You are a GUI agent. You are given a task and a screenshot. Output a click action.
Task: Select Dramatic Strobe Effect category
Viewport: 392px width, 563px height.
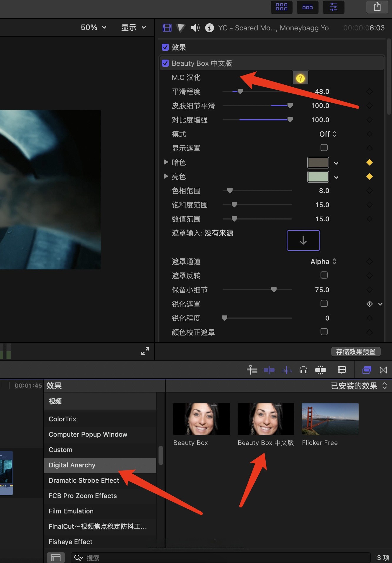tap(100, 480)
